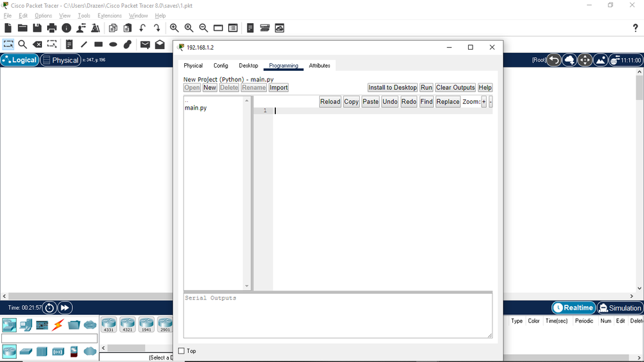The height and width of the screenshot is (362, 644).
Task: Click the Import button
Action: [278, 88]
